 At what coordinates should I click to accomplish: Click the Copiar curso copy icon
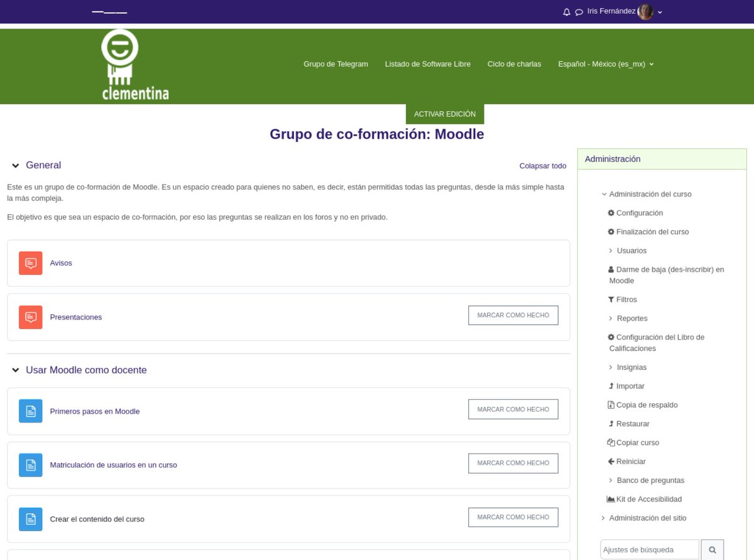(x=611, y=443)
